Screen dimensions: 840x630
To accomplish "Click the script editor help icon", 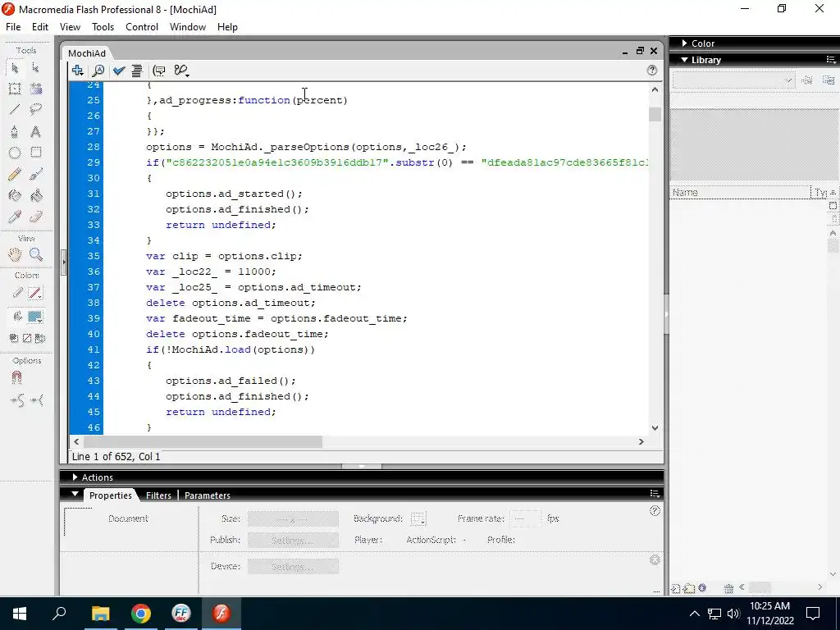I will [x=652, y=71].
